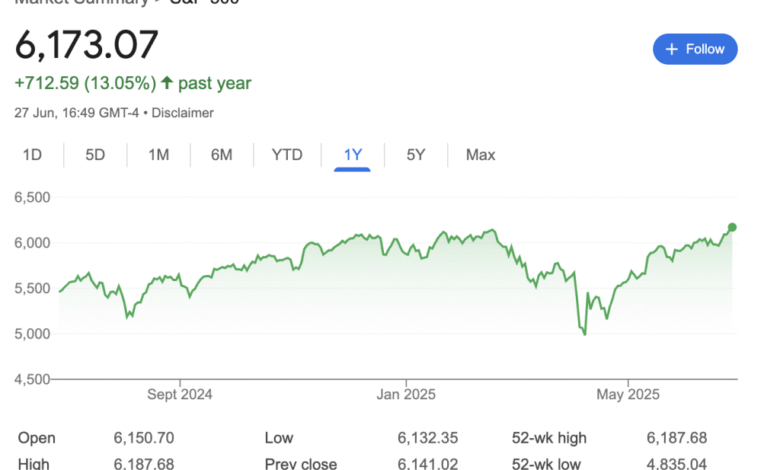Click the blue Follow button
Viewport: 780px width, 470px height.
(695, 49)
